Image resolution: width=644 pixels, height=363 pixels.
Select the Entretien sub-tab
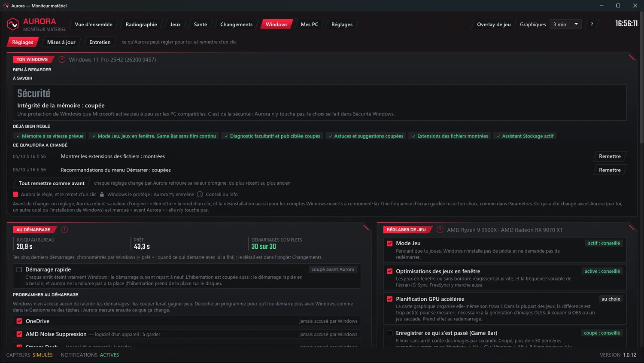click(100, 42)
